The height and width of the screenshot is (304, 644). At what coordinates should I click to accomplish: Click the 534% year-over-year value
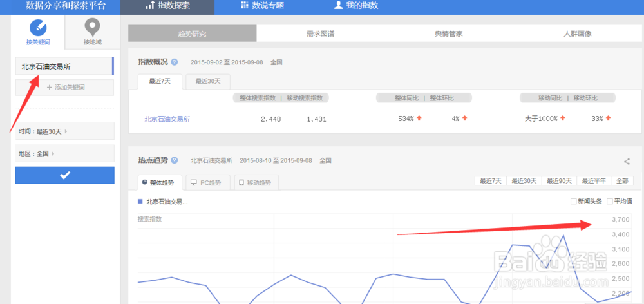point(406,119)
